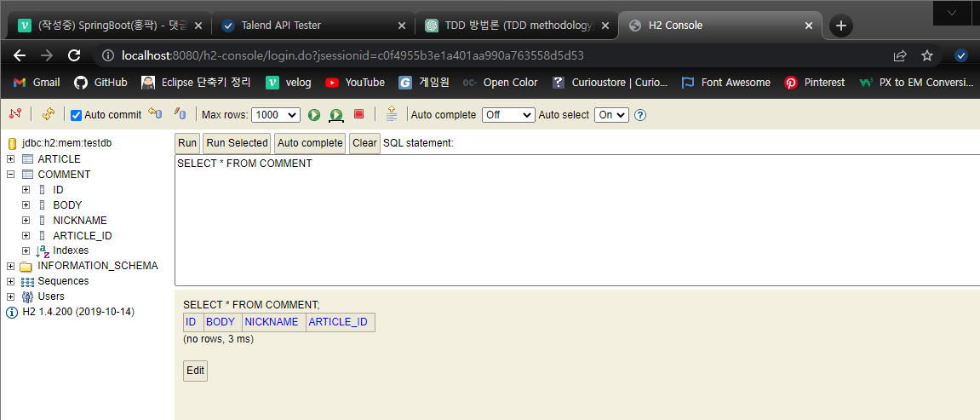This screenshot has height=420, width=980.
Task: Click the Refresh icon in H2 toolbar
Action: 49,114
